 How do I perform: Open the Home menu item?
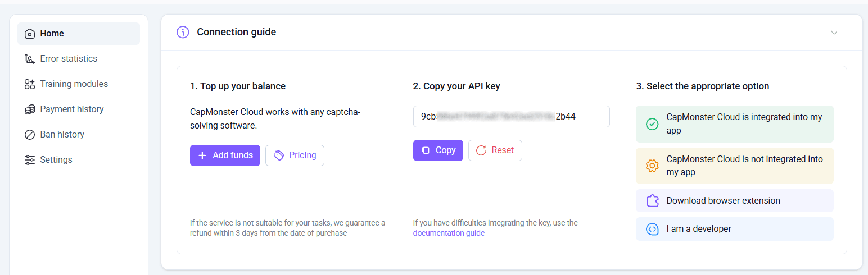79,34
